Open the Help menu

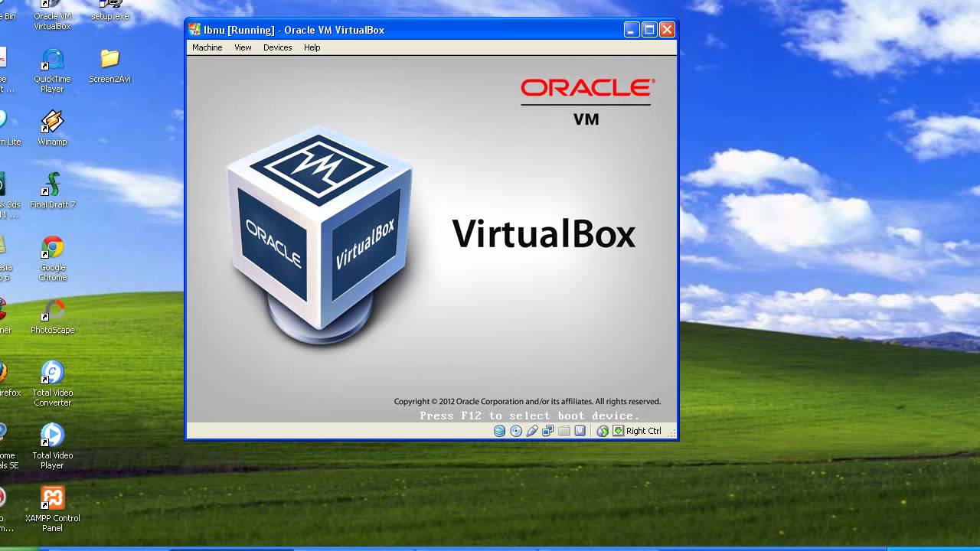point(312,47)
